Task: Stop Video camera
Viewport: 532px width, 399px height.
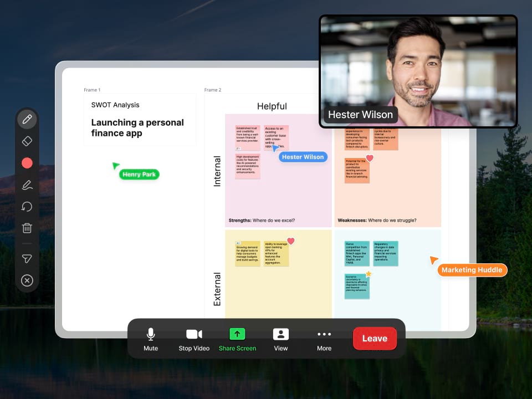Action: pos(194,339)
